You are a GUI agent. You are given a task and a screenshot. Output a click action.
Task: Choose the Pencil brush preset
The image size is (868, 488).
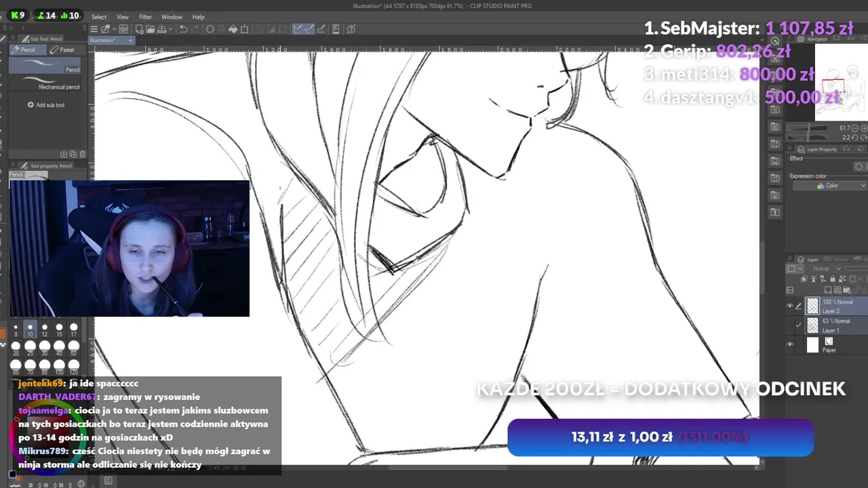coord(45,65)
